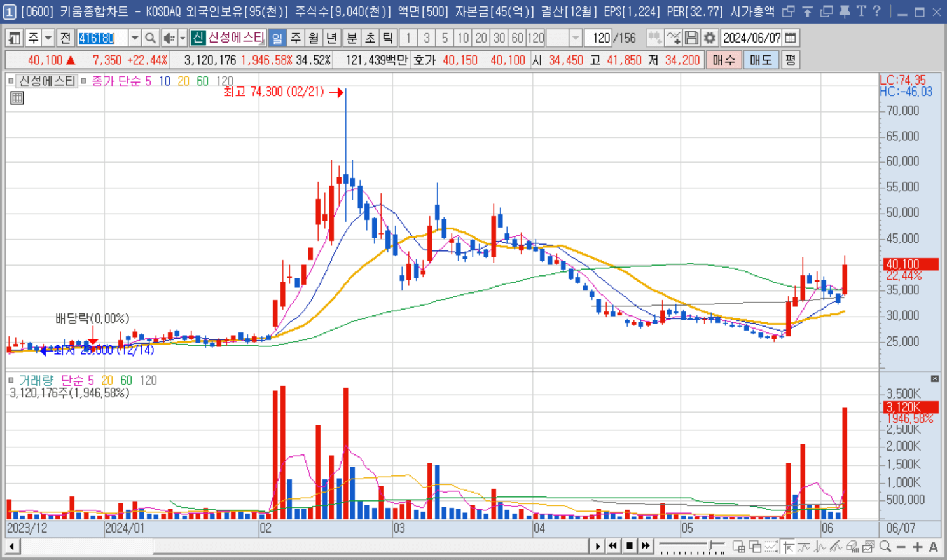
Task: Open the interval value dropdown after 120
Action: [575, 38]
